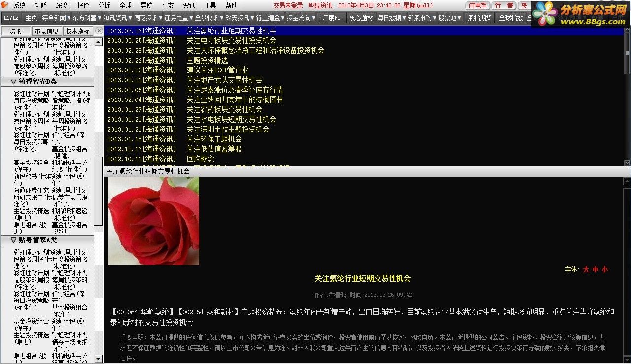Toggle the L1/L2 toolbar button
631x364 pixels.
coord(11,18)
